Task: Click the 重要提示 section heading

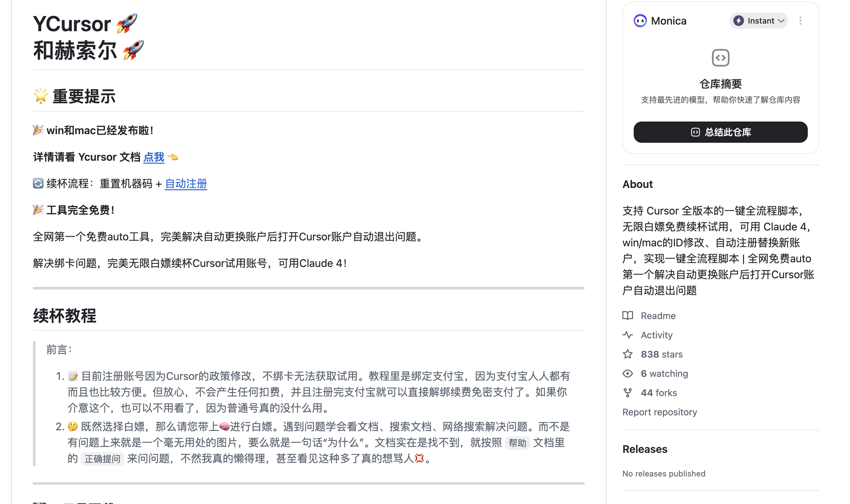Action: click(x=84, y=97)
